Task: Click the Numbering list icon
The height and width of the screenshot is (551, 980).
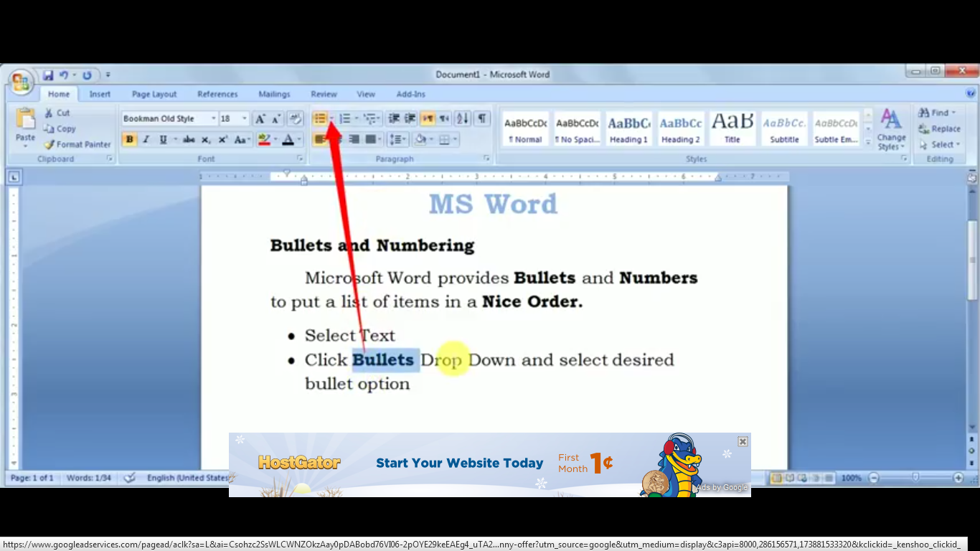Action: tap(345, 118)
